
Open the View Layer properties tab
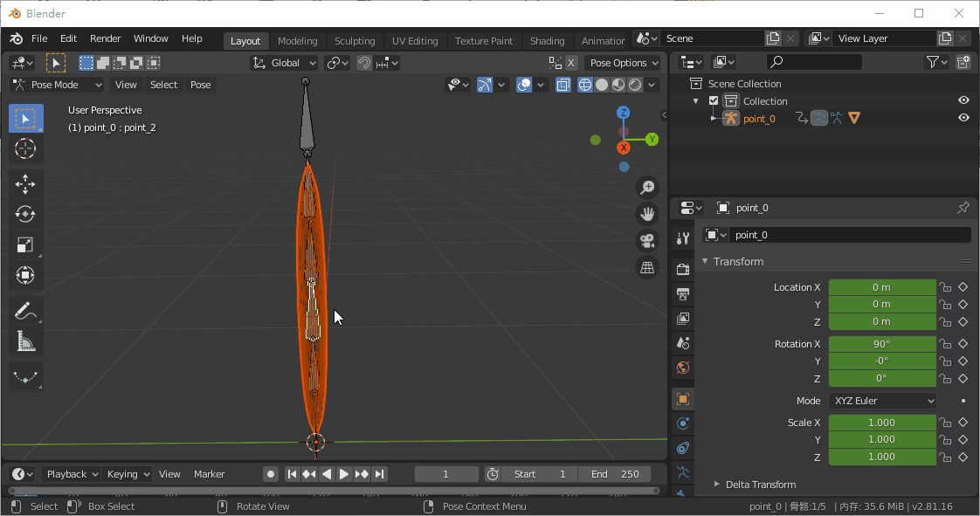pos(683,319)
